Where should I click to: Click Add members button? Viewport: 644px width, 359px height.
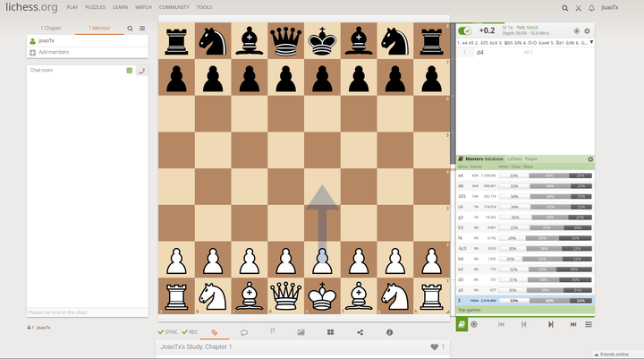tap(53, 52)
